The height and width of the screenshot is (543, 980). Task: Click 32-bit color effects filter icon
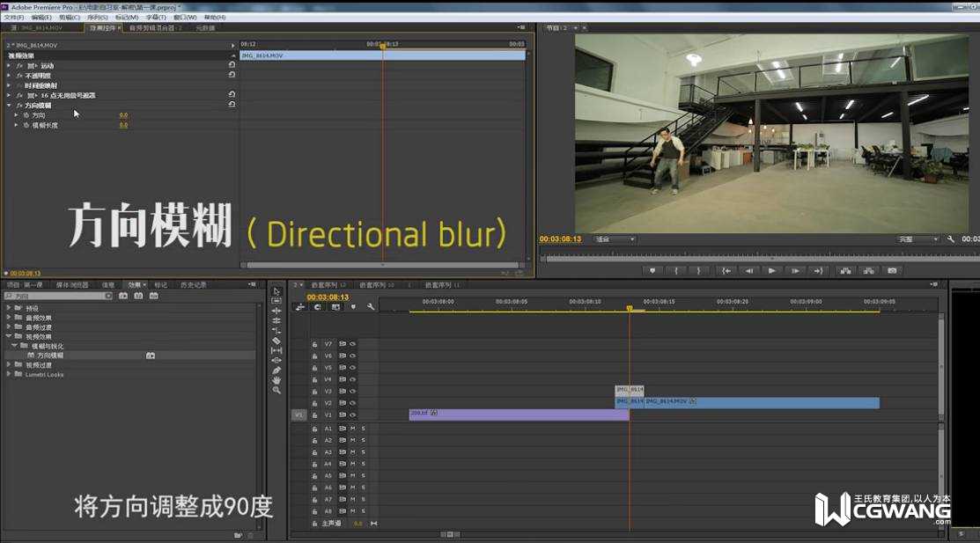click(x=139, y=296)
